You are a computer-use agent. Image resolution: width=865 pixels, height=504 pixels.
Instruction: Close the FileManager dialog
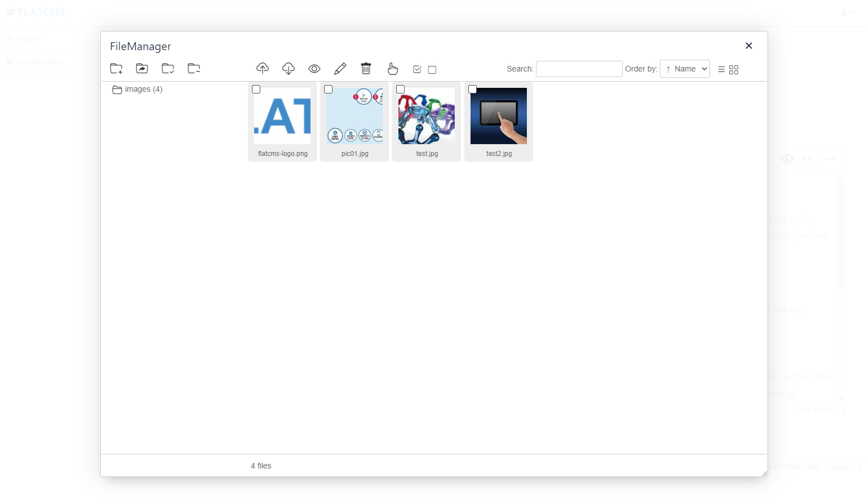[749, 46]
